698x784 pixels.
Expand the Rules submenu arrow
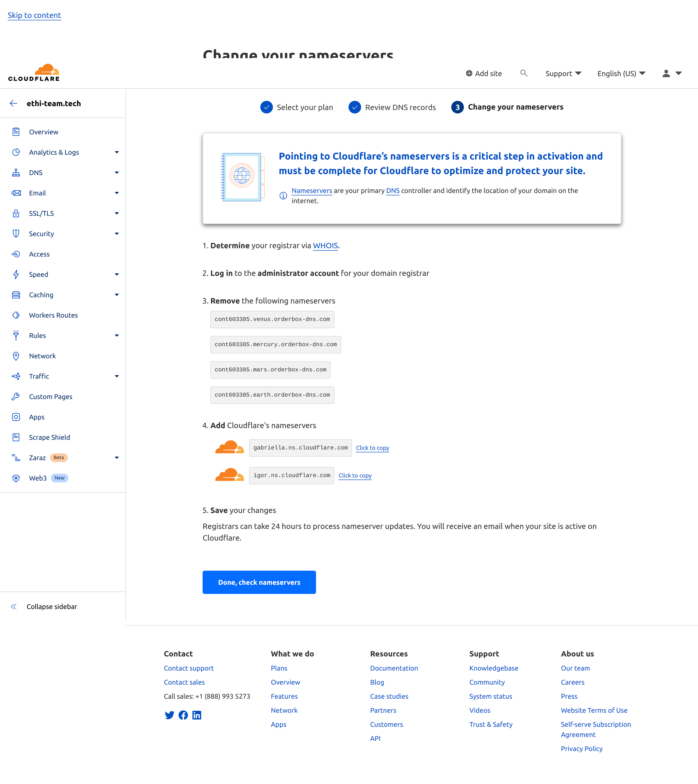(117, 336)
